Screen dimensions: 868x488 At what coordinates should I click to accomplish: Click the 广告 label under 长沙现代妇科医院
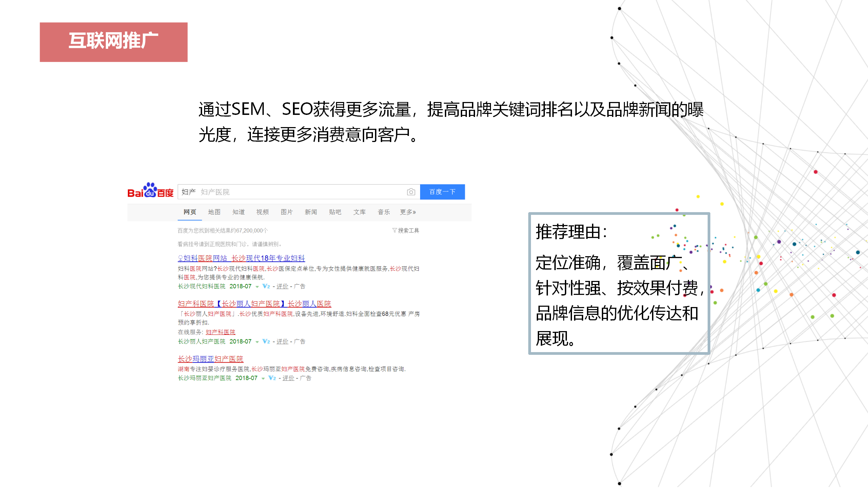(300, 286)
